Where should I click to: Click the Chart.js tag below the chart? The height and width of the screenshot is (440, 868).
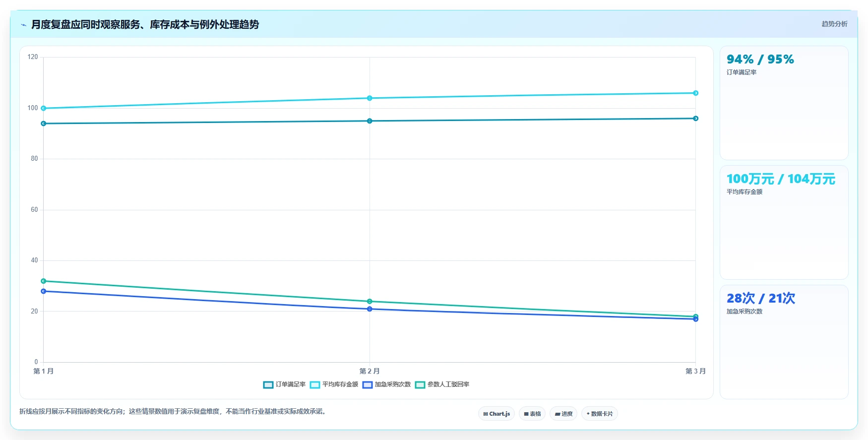(496, 414)
